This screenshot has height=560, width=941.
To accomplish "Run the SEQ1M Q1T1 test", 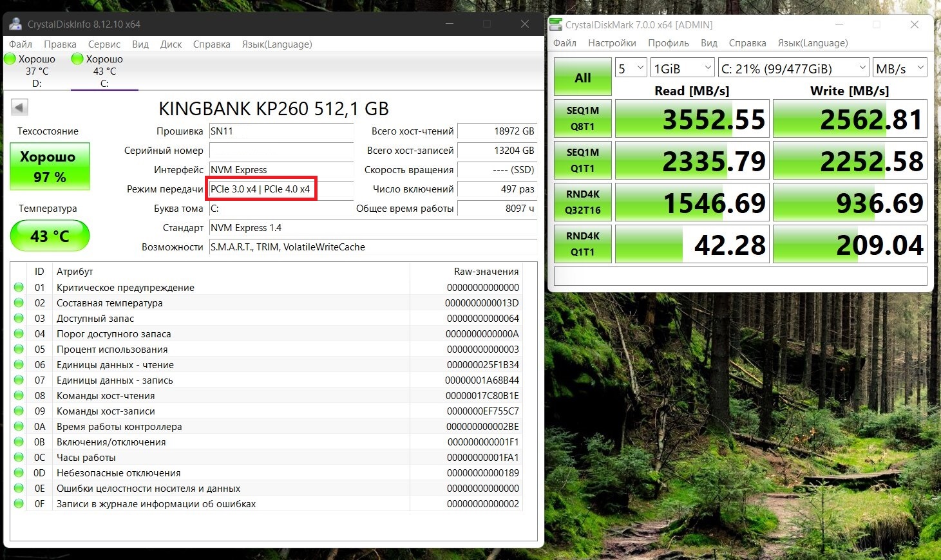I will pyautogui.click(x=583, y=160).
